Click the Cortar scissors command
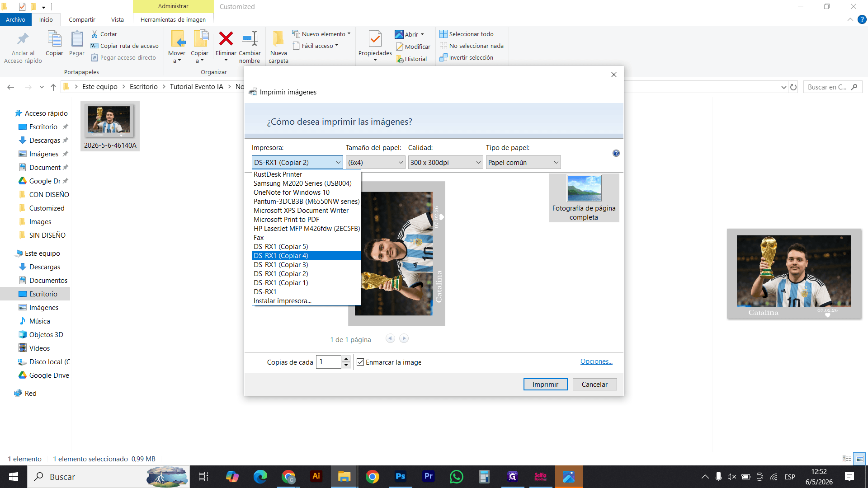 point(104,34)
